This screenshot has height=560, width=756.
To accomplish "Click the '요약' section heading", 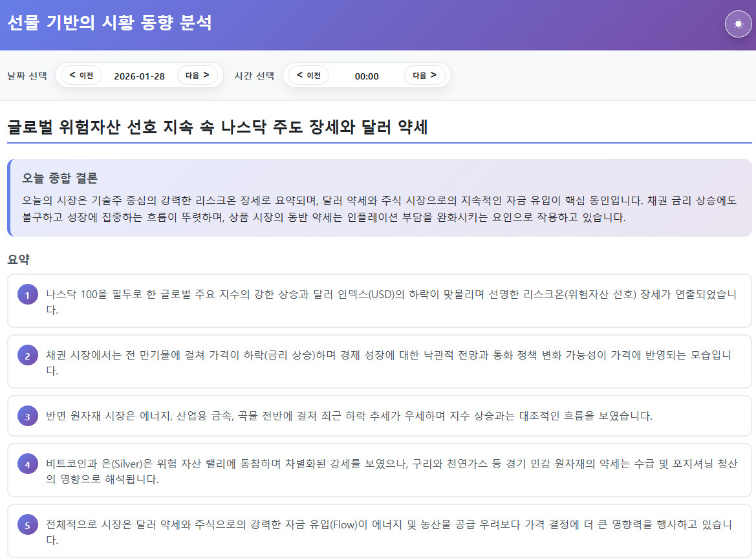I will point(18,259).
